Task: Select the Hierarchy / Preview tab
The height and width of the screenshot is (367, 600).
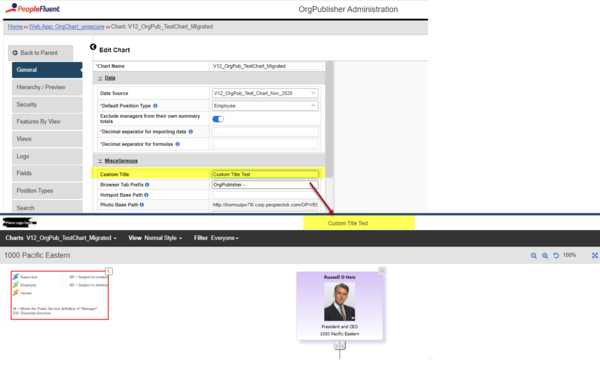Action: tap(47, 87)
